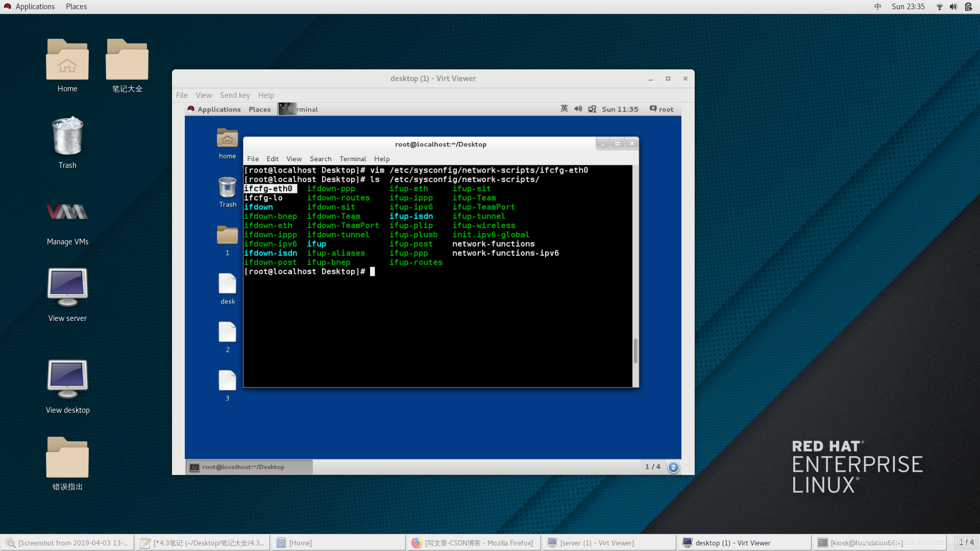Click the host workspace switcher 1 / 4
Image resolution: width=980 pixels, height=551 pixels.
click(x=966, y=542)
